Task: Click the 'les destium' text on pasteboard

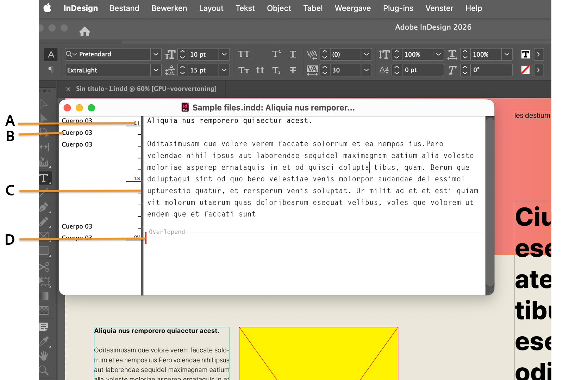Action: [x=532, y=116]
